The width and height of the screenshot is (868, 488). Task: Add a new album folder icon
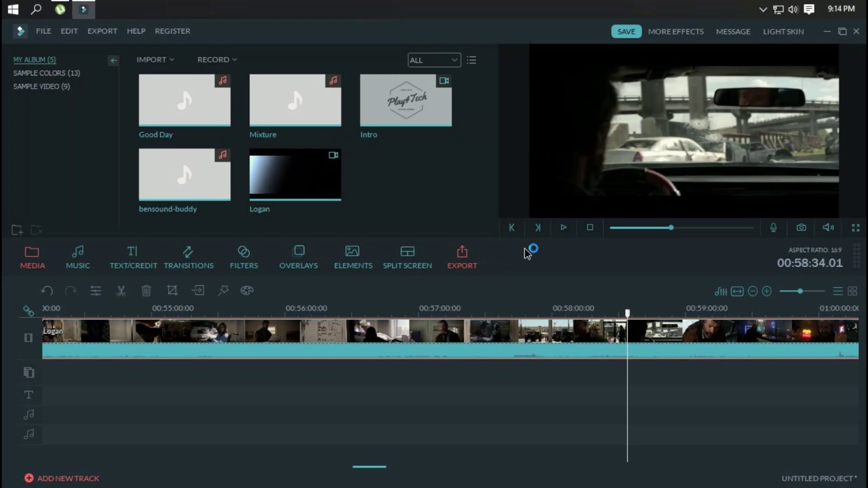pos(17,230)
